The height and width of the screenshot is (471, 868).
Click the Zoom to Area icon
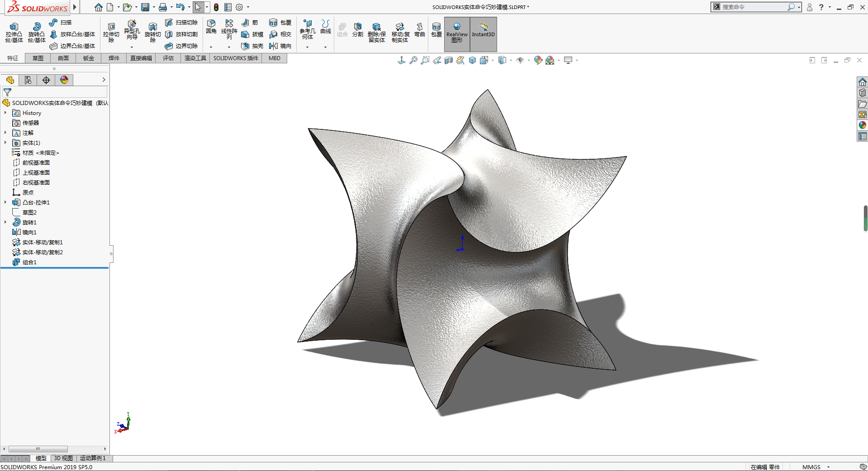tap(425, 60)
